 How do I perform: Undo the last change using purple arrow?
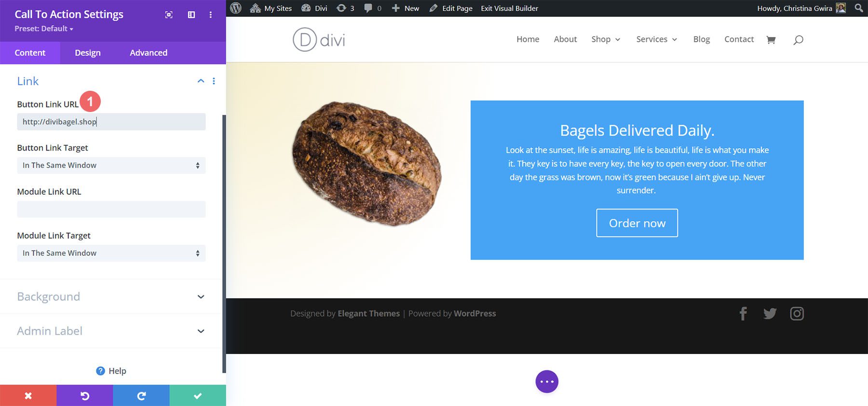coord(85,395)
